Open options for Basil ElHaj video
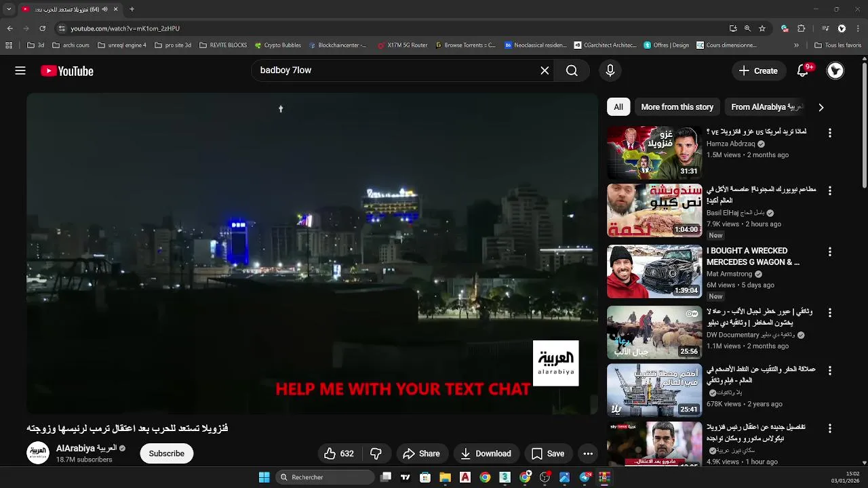This screenshot has width=868, height=488. [x=829, y=191]
